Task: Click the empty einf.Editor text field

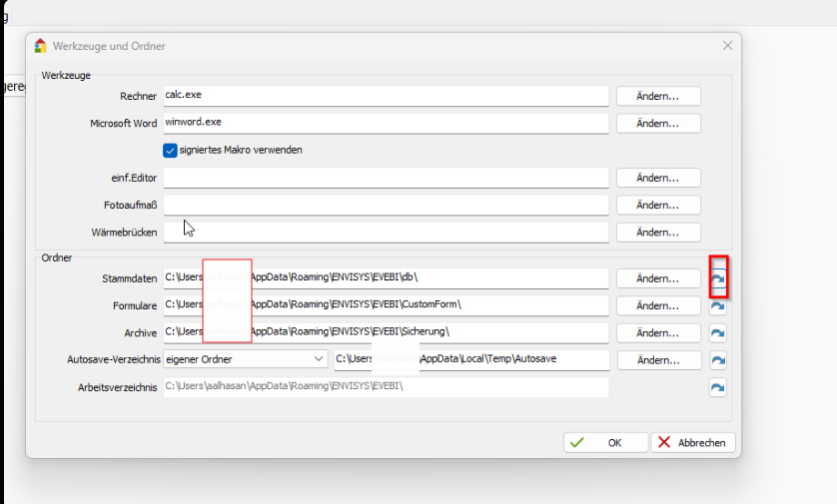Action: [x=386, y=177]
